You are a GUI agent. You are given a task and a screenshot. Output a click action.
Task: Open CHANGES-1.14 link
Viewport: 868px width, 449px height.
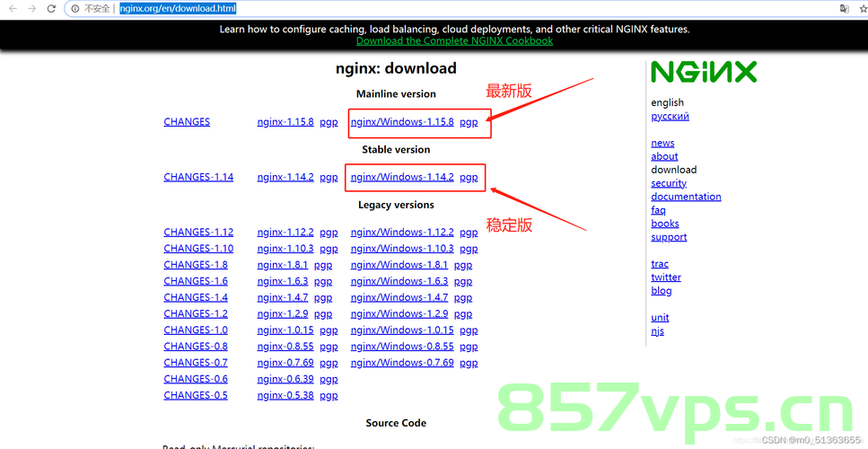point(198,177)
